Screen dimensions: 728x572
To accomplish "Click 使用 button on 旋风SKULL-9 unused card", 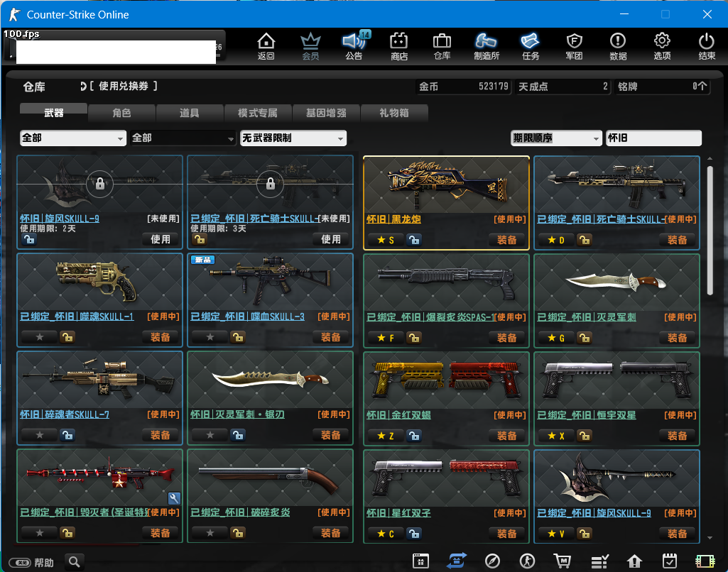I will click(x=161, y=239).
